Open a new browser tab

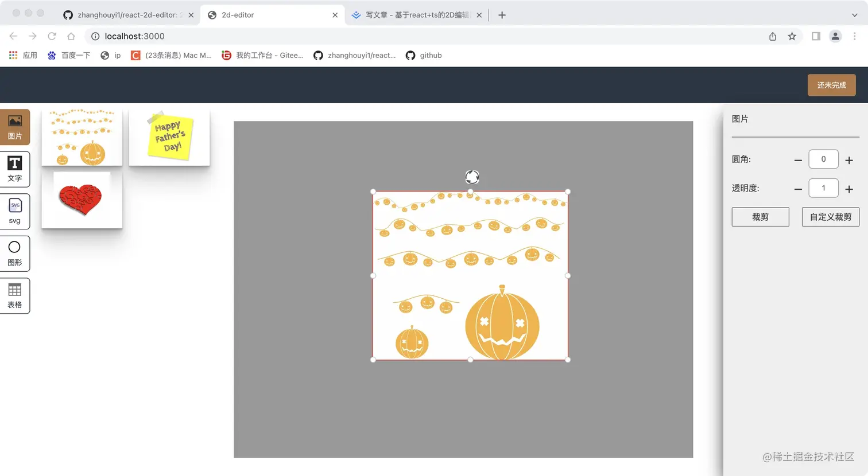(502, 15)
